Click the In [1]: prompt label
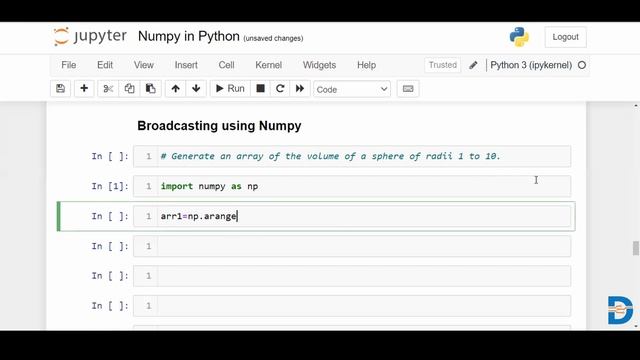This screenshot has height=360, width=640. click(x=110, y=186)
